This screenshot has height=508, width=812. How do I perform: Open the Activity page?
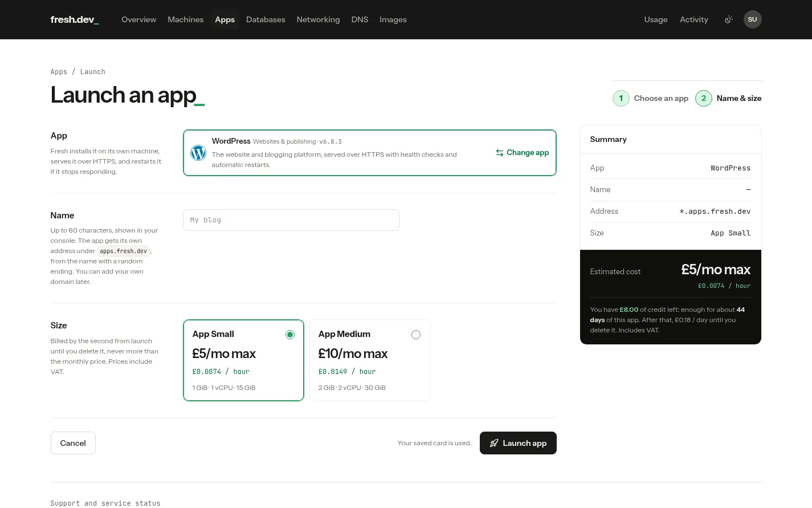(693, 19)
